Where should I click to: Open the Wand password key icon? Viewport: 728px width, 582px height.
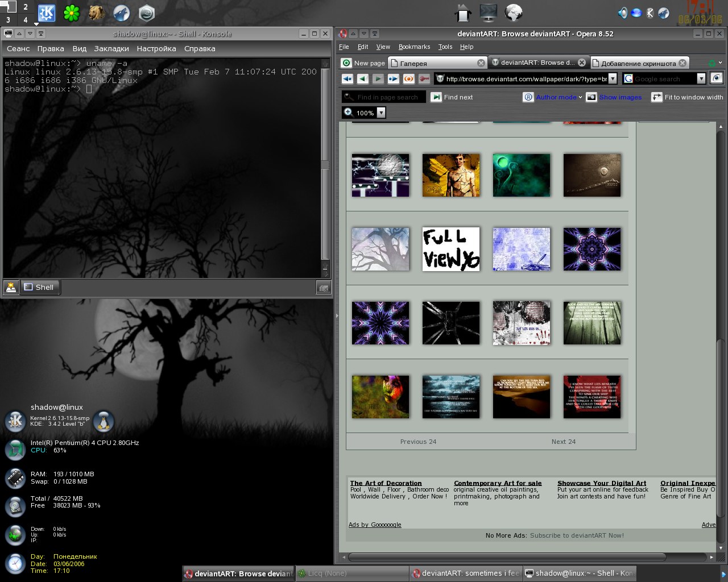coord(424,79)
